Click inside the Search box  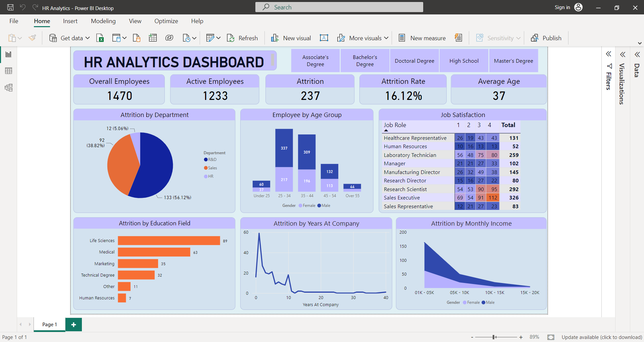click(339, 7)
